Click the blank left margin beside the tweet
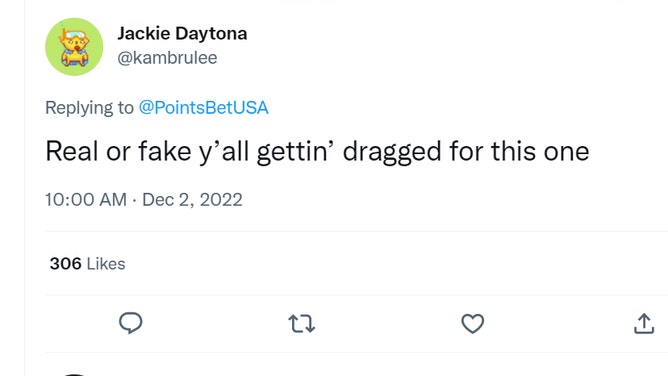The width and height of the screenshot is (668, 376). tap(12, 188)
